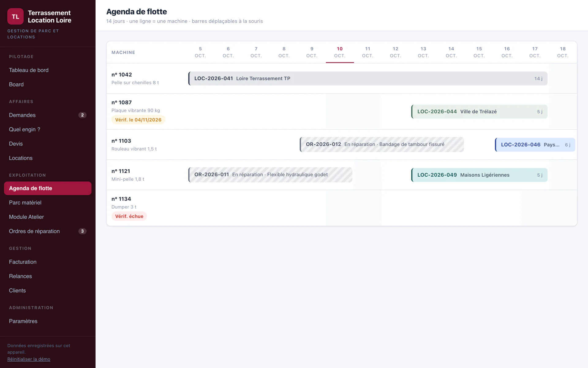Click the Vérif. le 04/11/2026 badge
Viewport: 588px width, 368px height.
click(138, 120)
